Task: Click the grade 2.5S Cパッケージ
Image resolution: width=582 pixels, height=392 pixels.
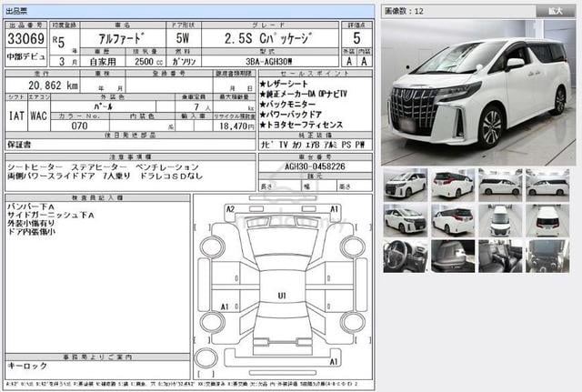Action: (x=268, y=38)
